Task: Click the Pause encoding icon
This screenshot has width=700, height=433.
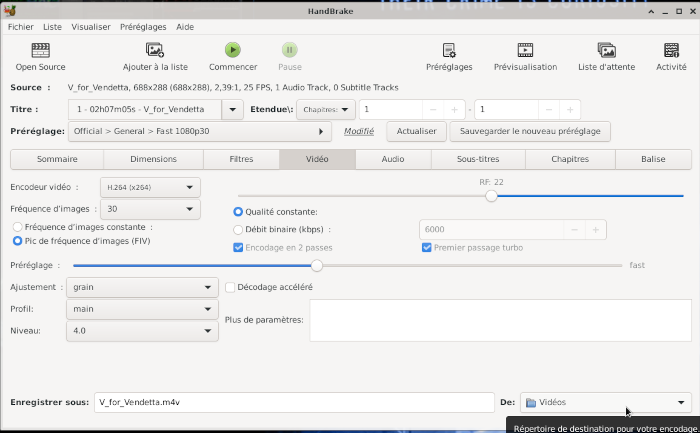Action: pyautogui.click(x=289, y=50)
